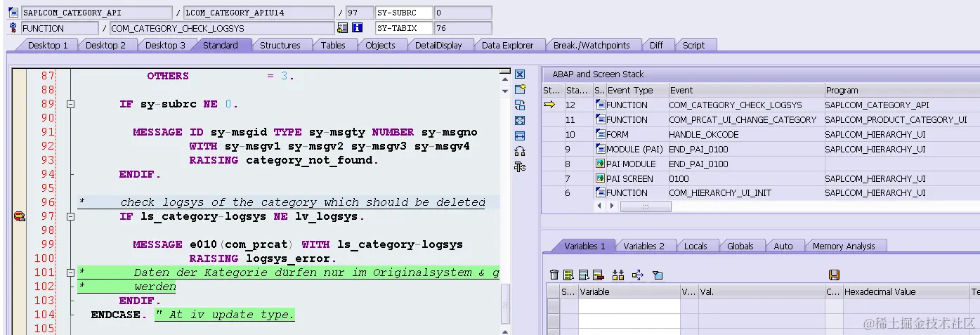Click the full-screen tool icon
Viewport: 980px width, 335px height.
pos(520,120)
